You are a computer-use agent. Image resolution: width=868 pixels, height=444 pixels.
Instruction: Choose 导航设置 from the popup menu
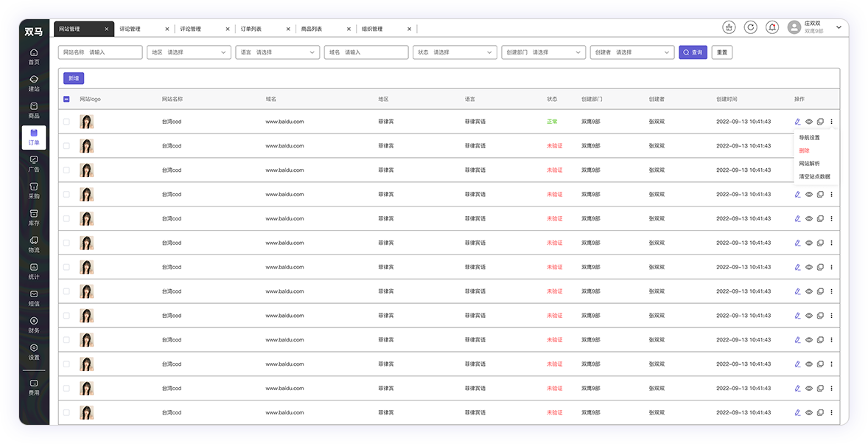click(809, 137)
